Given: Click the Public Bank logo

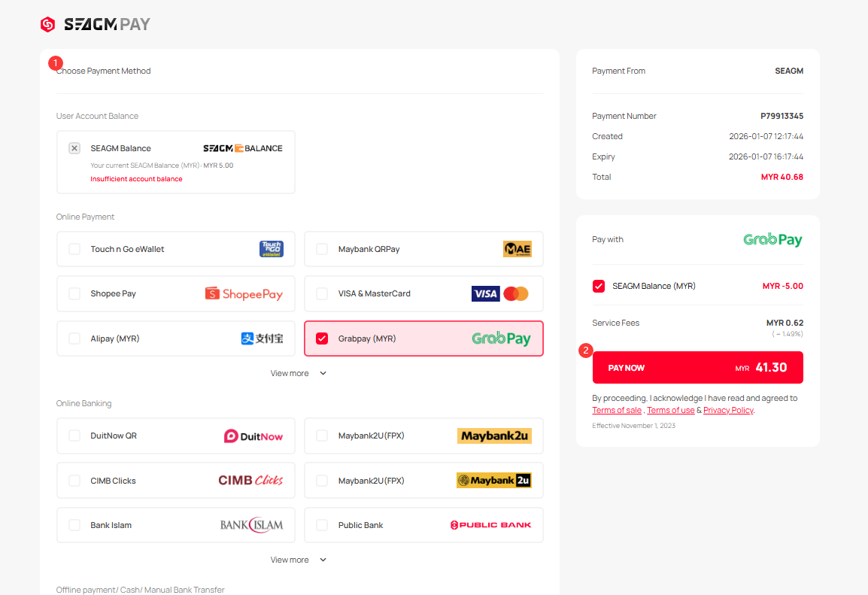Looking at the screenshot, I should pos(490,525).
